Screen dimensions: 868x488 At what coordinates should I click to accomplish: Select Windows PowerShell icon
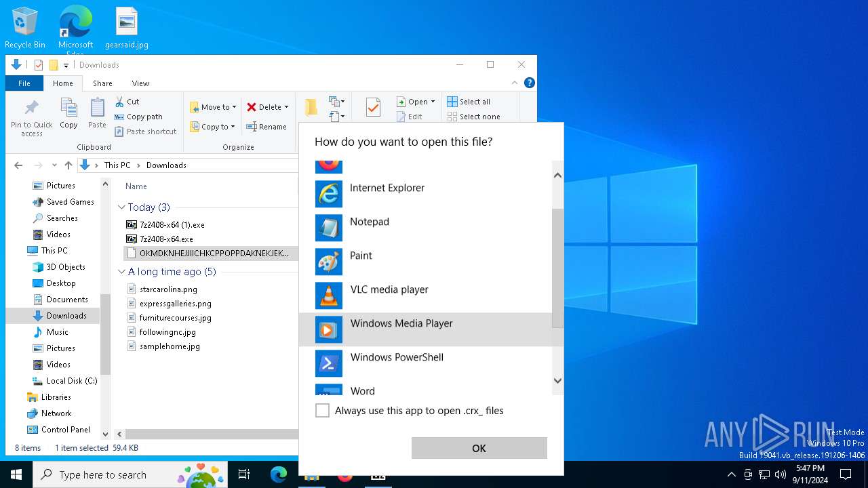pos(329,363)
